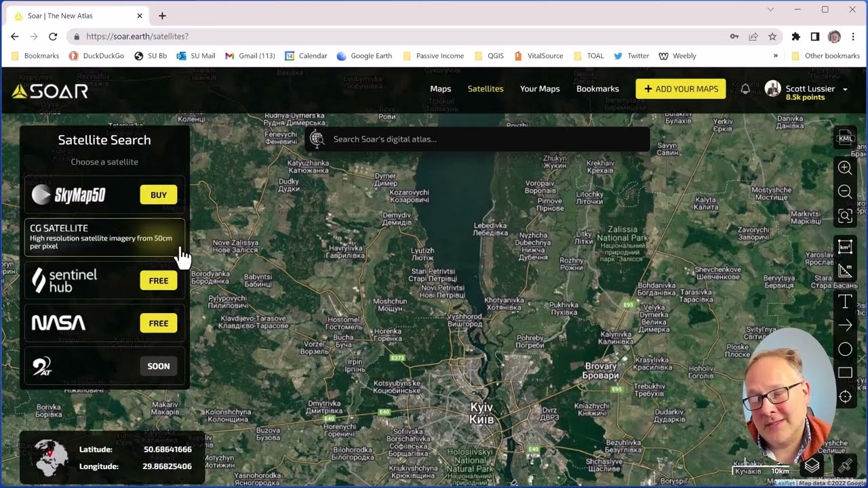Viewport: 868px width, 488px height.
Task: Click the Kyiv city label on map
Action: (x=482, y=413)
